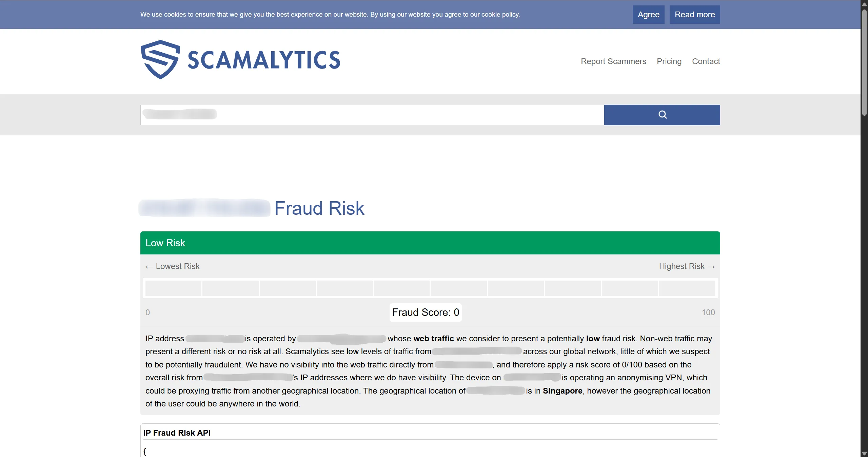Open the Report Scammers page
This screenshot has height=457, width=868.
pyautogui.click(x=613, y=61)
